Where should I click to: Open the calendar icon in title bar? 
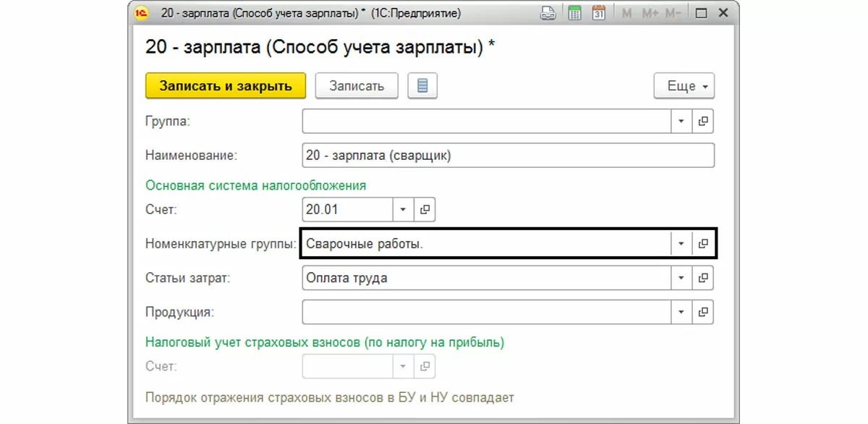point(598,12)
